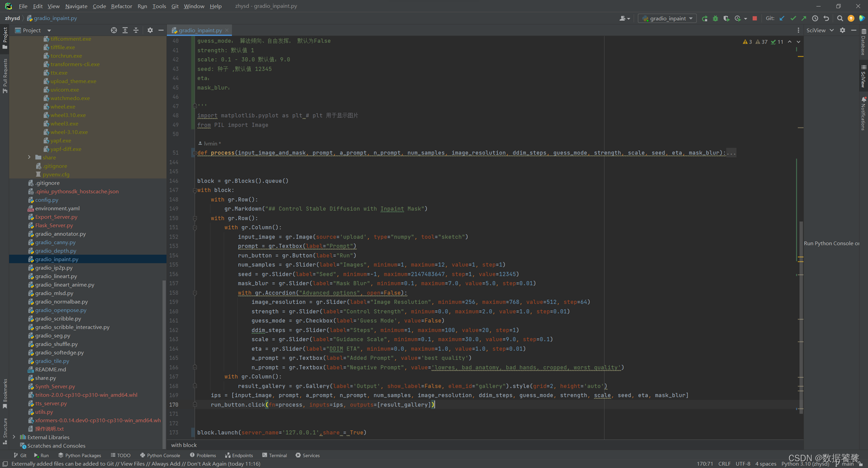Open the Navigate menu
The height and width of the screenshot is (468, 868).
(x=76, y=6)
